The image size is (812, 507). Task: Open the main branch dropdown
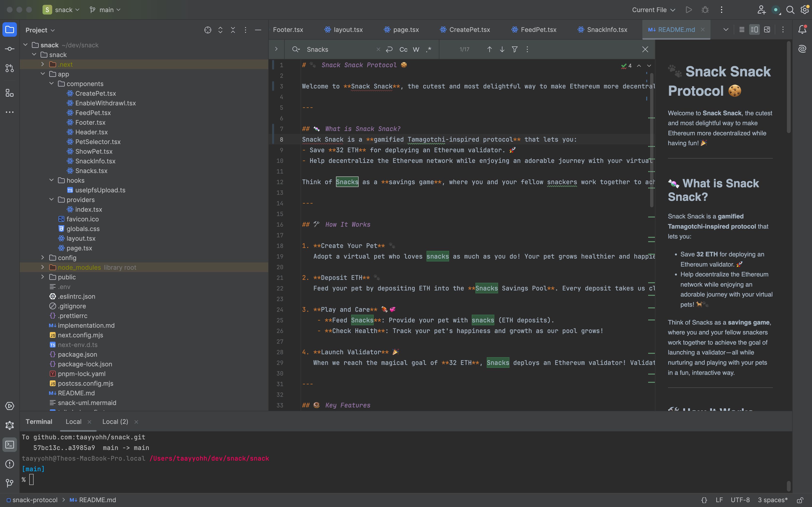pyautogui.click(x=105, y=10)
